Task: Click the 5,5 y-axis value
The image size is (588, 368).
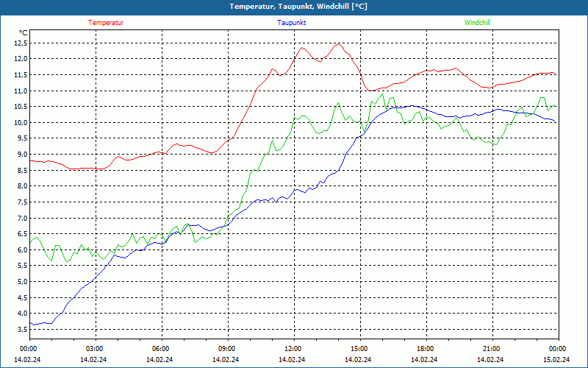Action: [23, 266]
